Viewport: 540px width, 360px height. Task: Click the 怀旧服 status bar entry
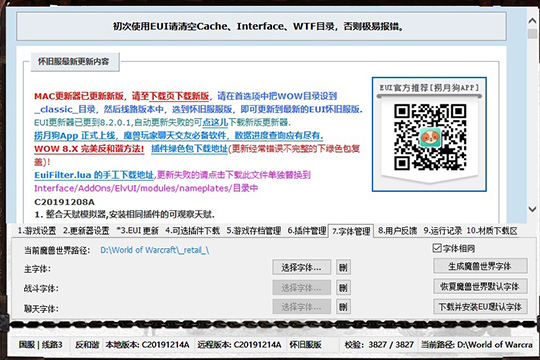(x=305, y=344)
